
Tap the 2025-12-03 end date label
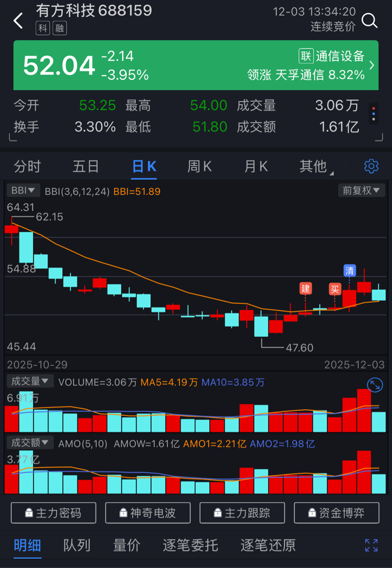click(354, 364)
